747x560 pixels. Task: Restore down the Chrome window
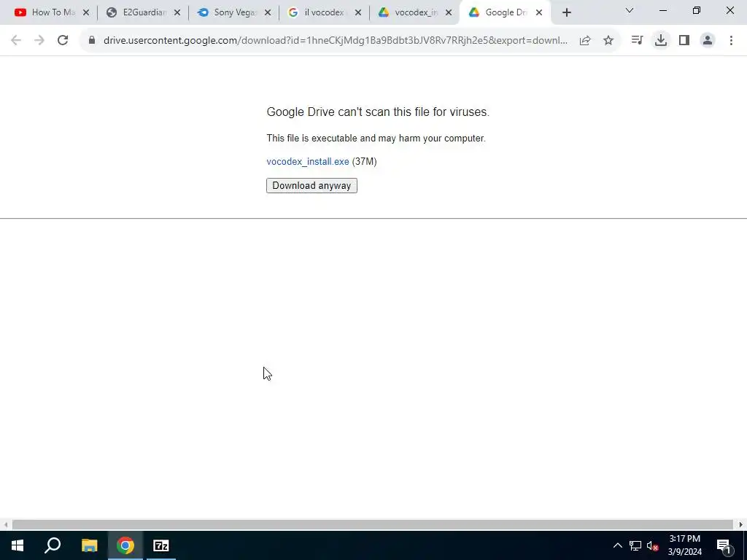pos(697,10)
